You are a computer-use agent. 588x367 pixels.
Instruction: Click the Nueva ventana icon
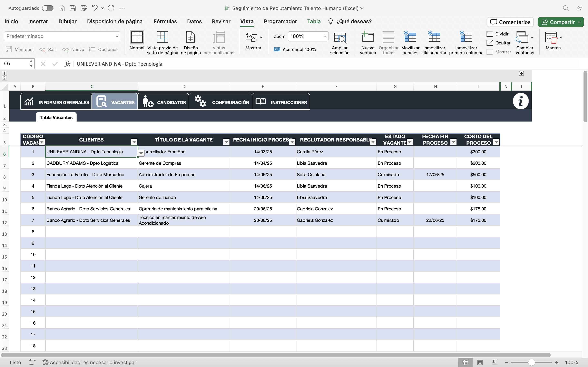(x=368, y=37)
